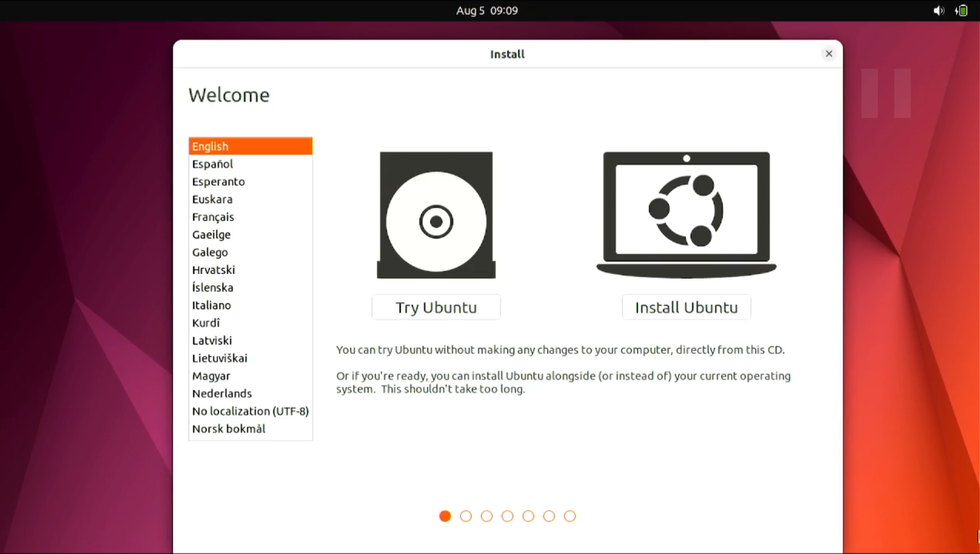Screen dimensions: 980x554
Task: Click the Install Ubuntu button
Action: [x=686, y=307]
